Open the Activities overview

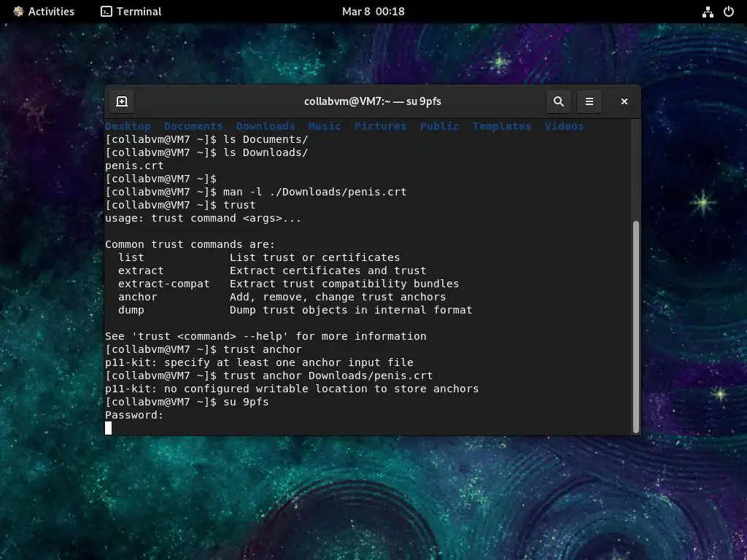pyautogui.click(x=44, y=12)
